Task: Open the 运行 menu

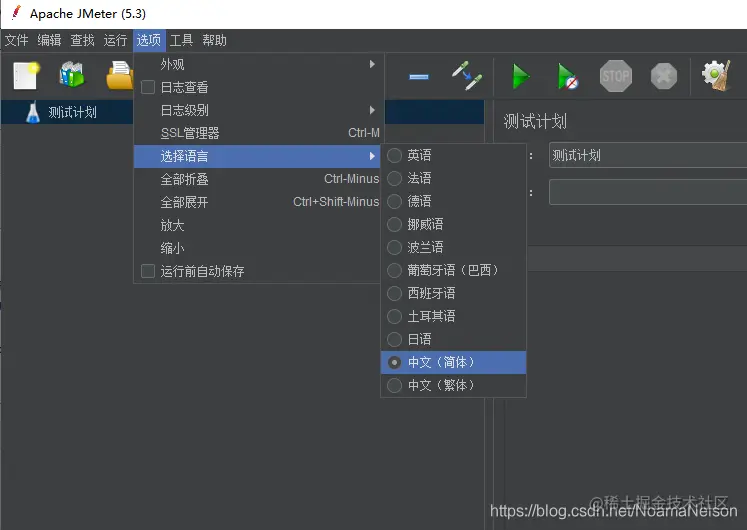Action: pyautogui.click(x=115, y=40)
